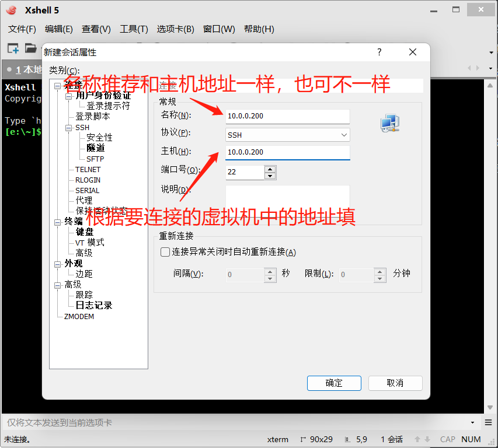Increase port number with up spinner
This screenshot has height=448, width=498.
pos(270,169)
